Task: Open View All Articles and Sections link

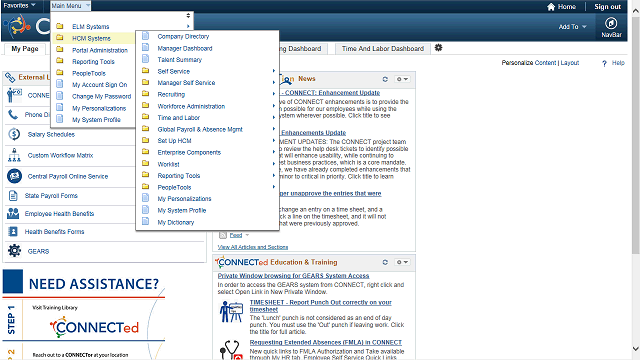Action: 253,247
